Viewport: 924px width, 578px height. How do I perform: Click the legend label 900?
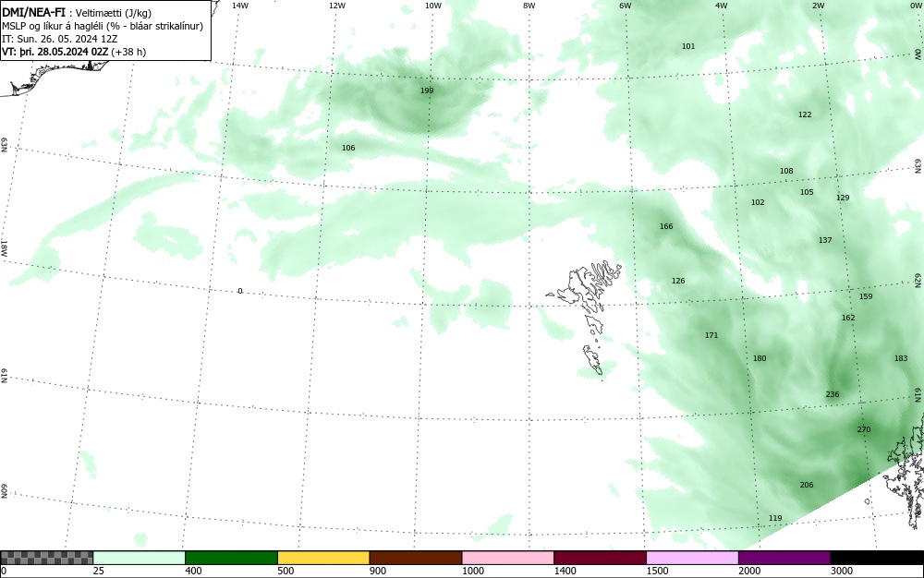[378, 571]
